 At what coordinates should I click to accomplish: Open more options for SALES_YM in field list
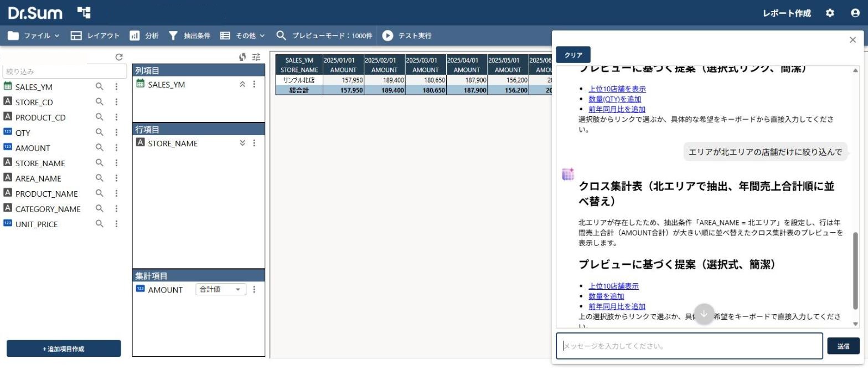click(x=116, y=86)
